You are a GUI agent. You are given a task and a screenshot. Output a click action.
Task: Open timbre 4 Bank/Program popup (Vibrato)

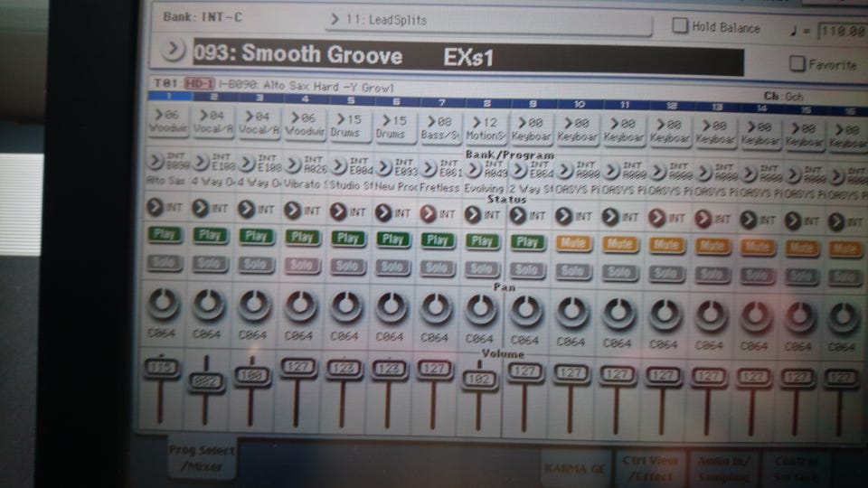pyautogui.click(x=293, y=164)
